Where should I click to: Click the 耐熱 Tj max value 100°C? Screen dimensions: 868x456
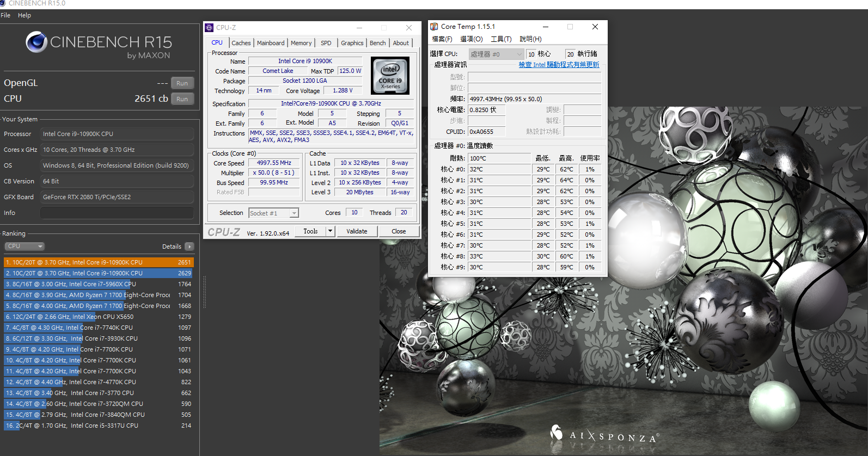pyautogui.click(x=499, y=158)
